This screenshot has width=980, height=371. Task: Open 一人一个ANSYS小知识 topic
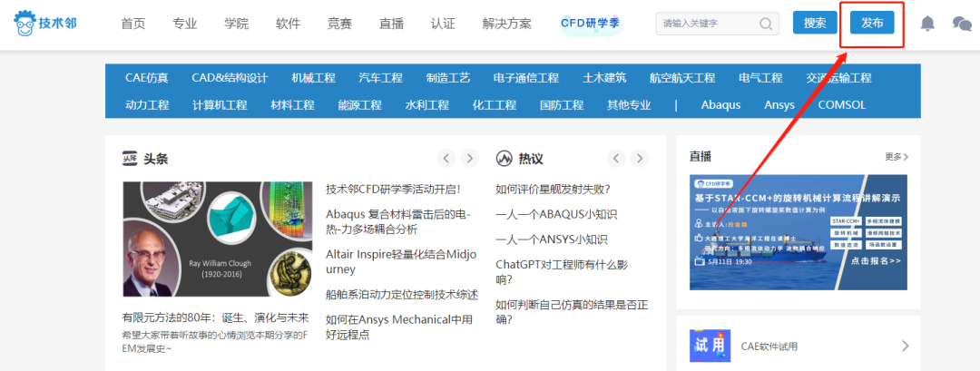point(552,239)
